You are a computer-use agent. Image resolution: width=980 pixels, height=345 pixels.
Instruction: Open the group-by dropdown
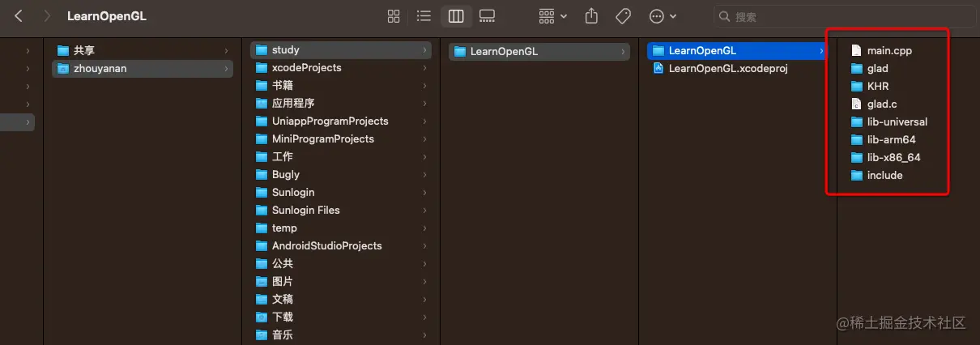tap(553, 16)
